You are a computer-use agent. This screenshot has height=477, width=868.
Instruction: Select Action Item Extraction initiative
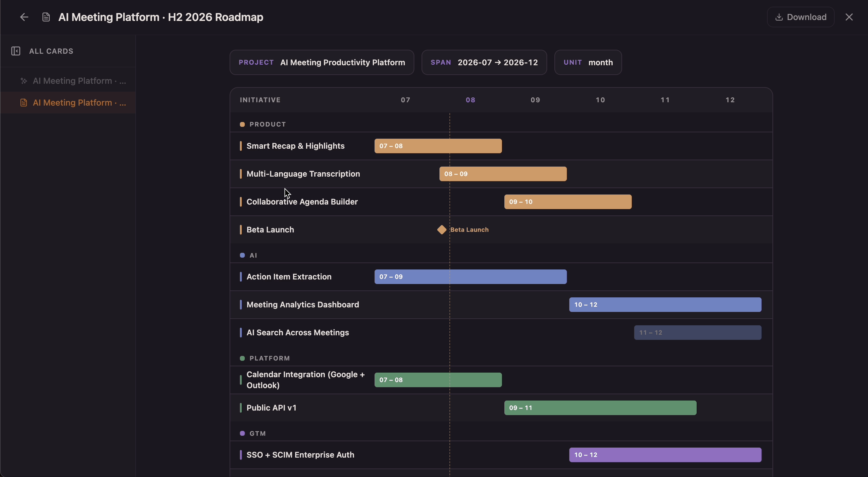pos(289,277)
